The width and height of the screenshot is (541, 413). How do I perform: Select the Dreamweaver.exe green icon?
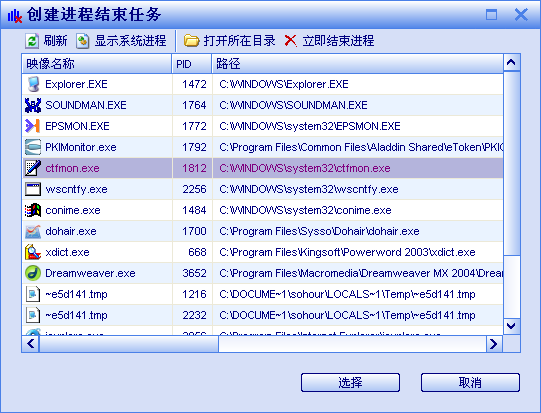[33, 273]
